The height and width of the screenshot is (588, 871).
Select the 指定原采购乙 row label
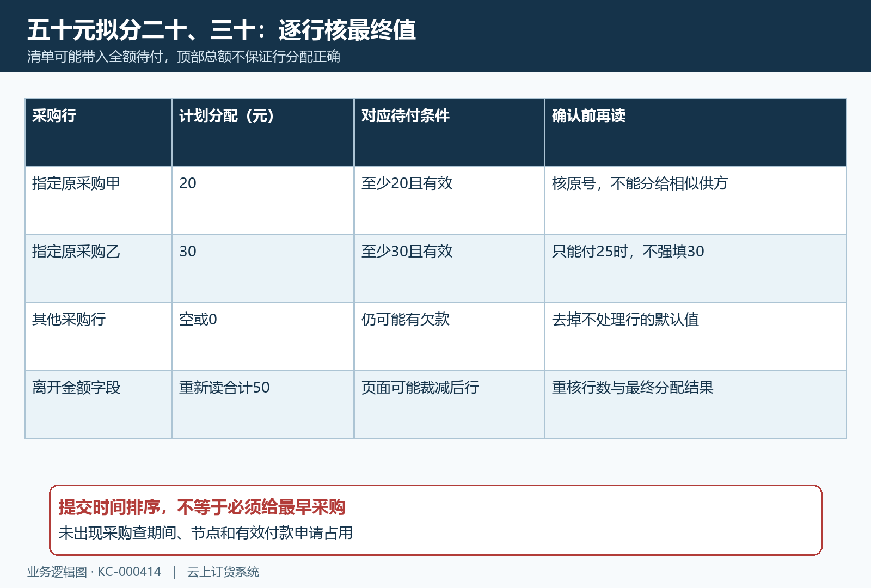(x=76, y=252)
